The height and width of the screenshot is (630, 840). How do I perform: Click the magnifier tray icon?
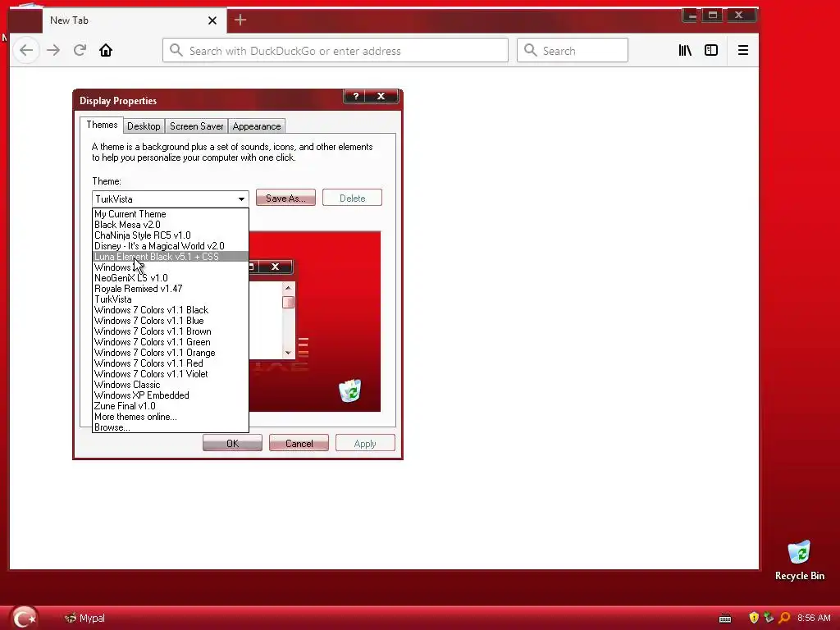[784, 618]
